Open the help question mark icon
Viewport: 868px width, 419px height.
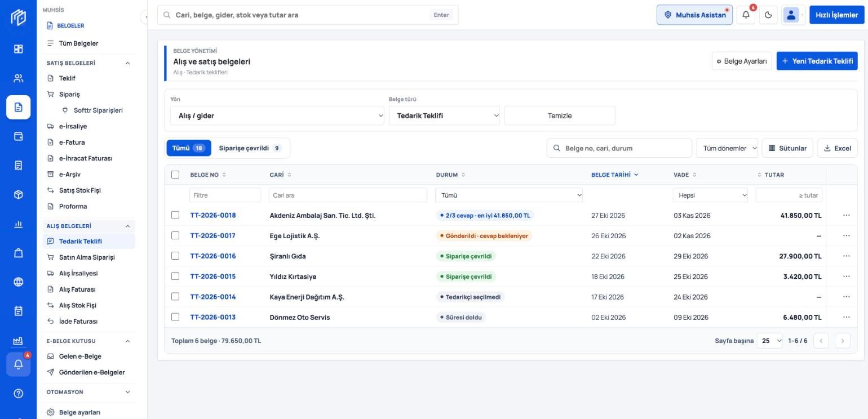19,394
